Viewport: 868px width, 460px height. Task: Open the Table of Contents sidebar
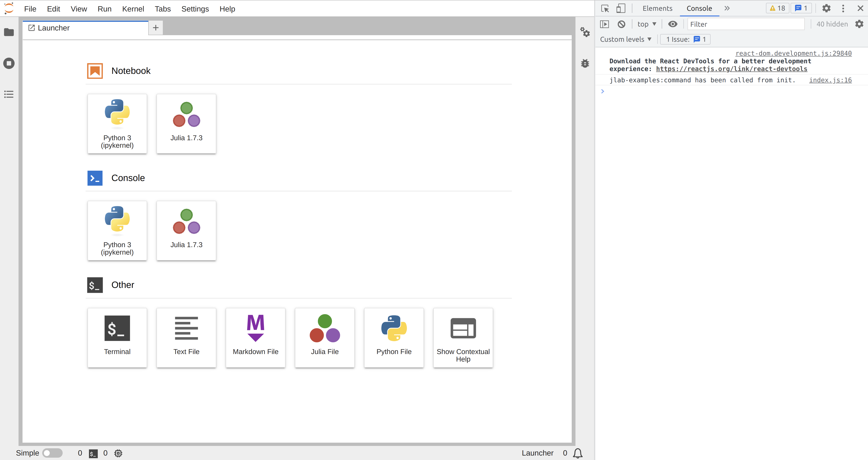coord(9,94)
